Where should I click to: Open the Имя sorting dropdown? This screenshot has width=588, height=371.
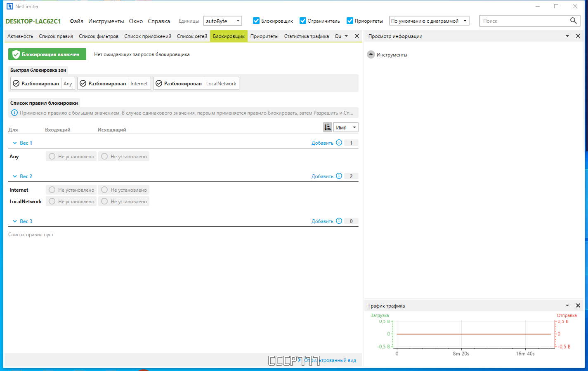(354, 127)
